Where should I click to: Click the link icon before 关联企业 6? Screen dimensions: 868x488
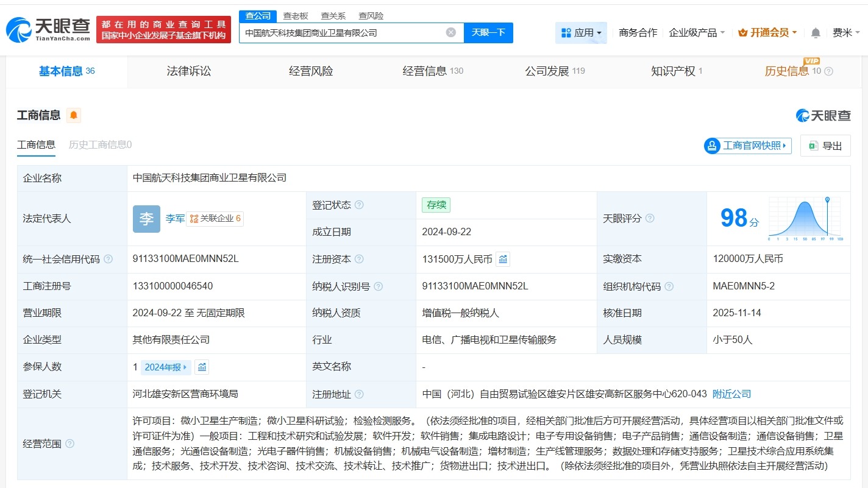point(195,217)
